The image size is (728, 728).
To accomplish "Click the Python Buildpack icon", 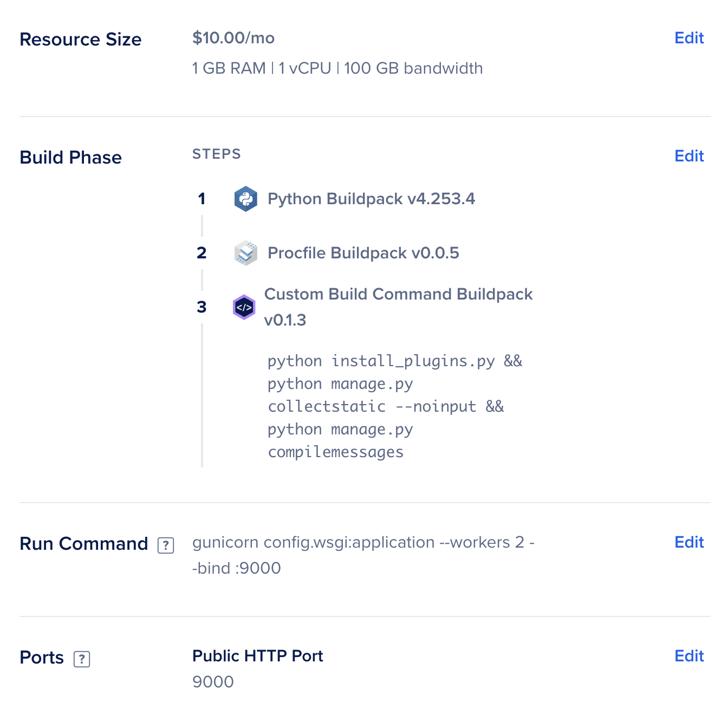I will point(245,199).
